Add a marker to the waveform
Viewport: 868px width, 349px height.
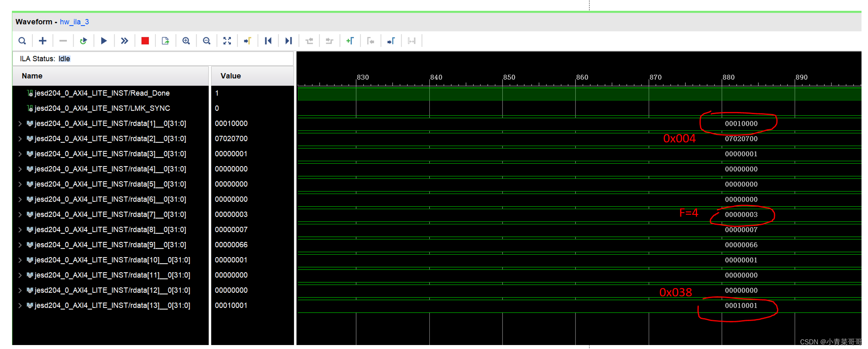[x=350, y=41]
